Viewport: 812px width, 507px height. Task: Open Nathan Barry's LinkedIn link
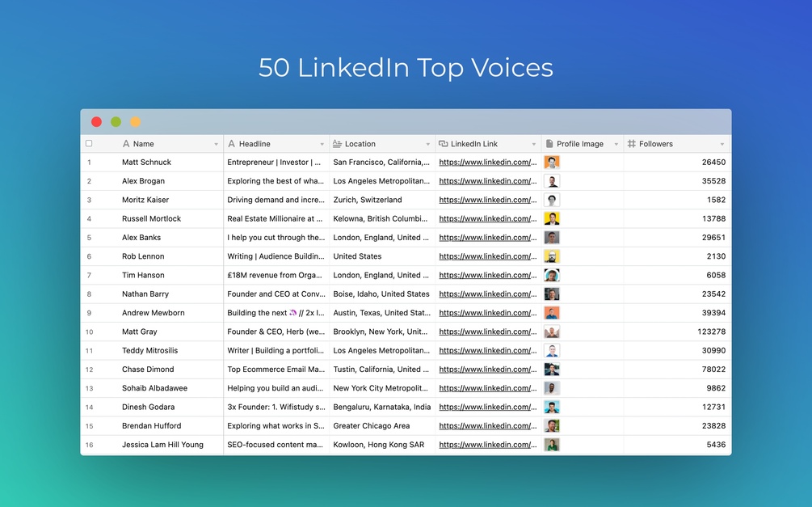488,294
